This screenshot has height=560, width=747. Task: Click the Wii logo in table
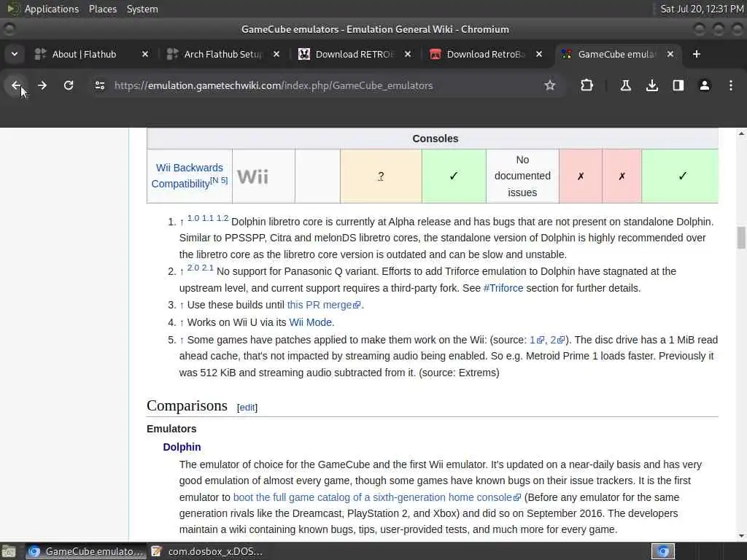coord(252,176)
